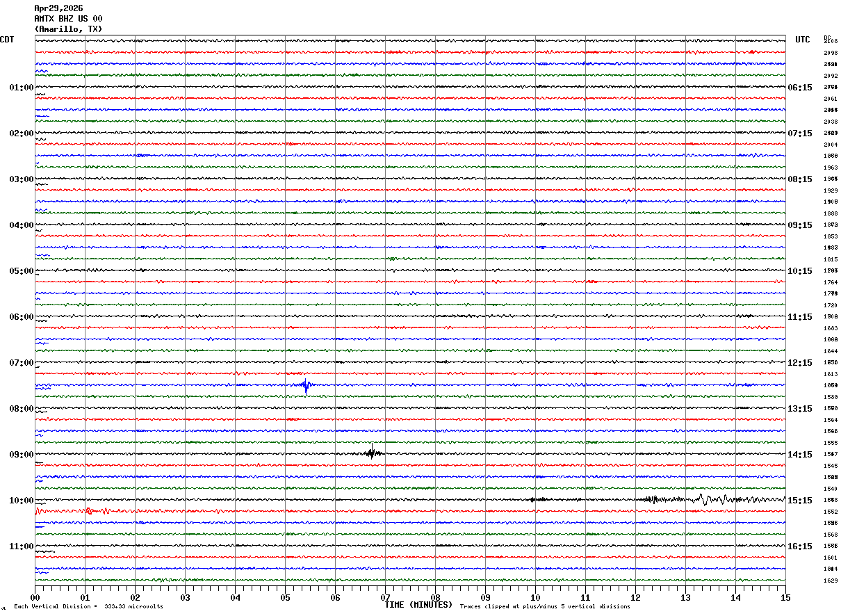Click the (Amarillo, TX) location text
The height and width of the screenshot is (616, 841).
click(68, 29)
